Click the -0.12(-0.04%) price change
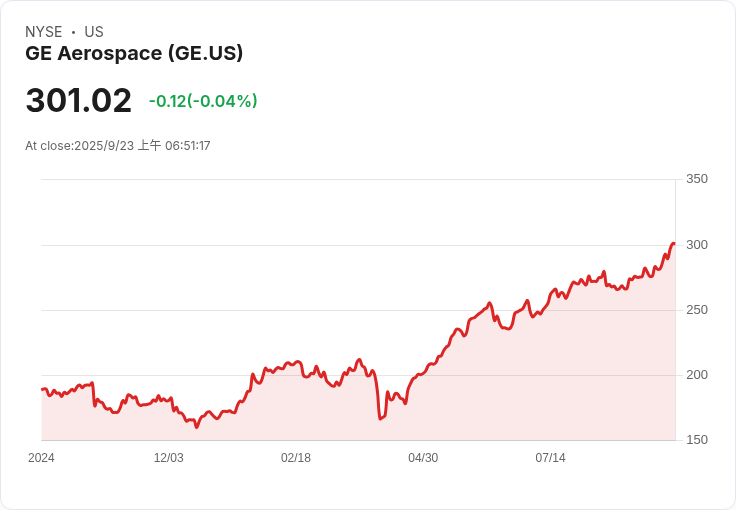The width and height of the screenshot is (736, 510). pos(203,101)
